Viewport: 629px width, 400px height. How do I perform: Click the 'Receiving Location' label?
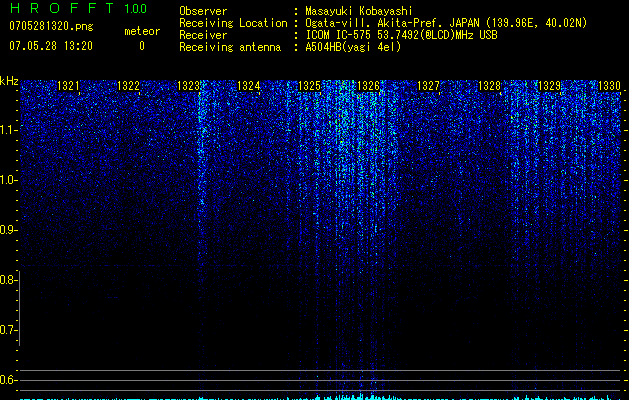[233, 23]
